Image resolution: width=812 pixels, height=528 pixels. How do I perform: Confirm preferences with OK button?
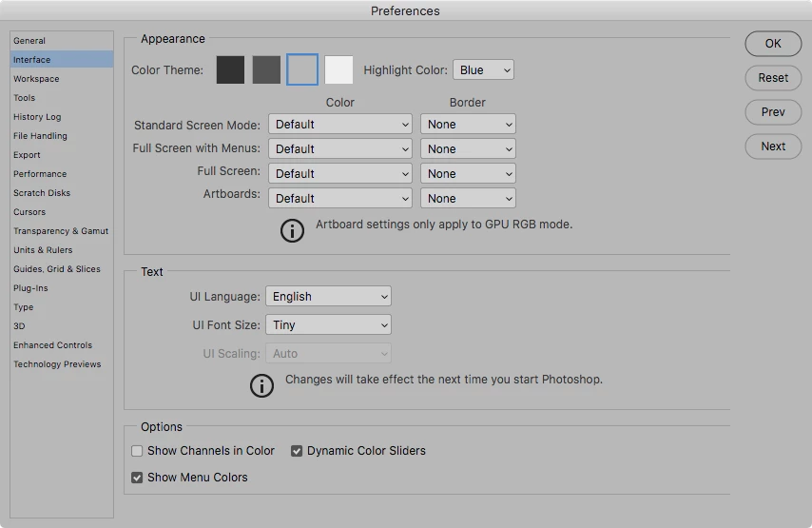tap(773, 44)
